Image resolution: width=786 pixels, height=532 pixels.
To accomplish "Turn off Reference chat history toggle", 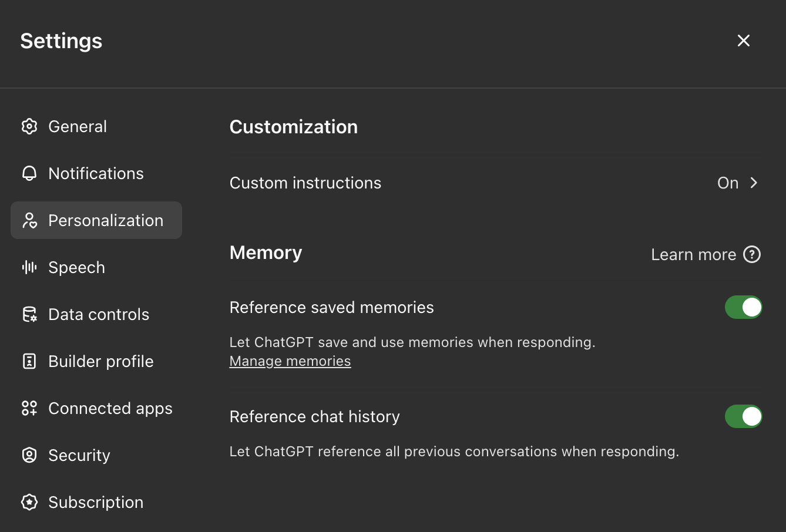I will click(x=744, y=416).
